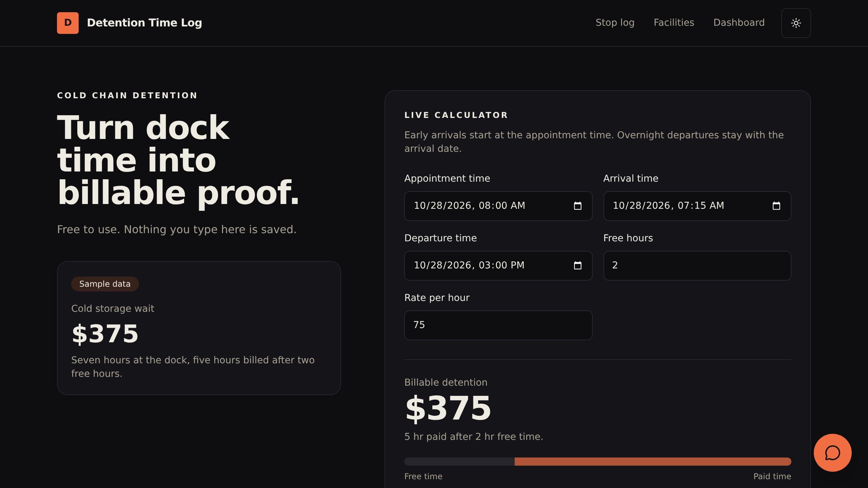Open the Facilities nav link
868x488 pixels.
[674, 23]
